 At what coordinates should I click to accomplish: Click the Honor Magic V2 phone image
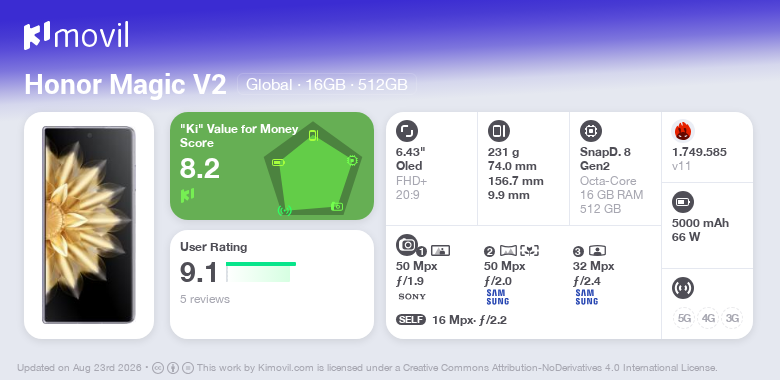[89, 225]
